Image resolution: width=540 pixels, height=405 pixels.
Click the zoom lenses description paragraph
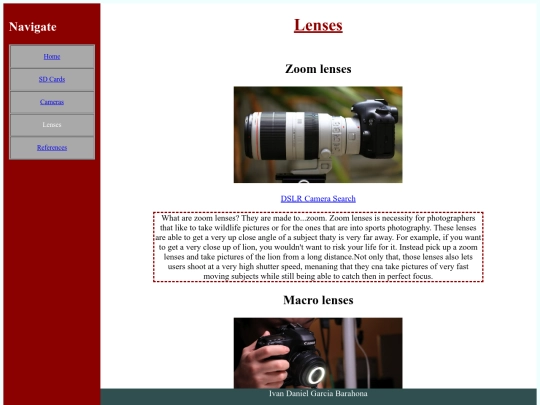(318, 247)
